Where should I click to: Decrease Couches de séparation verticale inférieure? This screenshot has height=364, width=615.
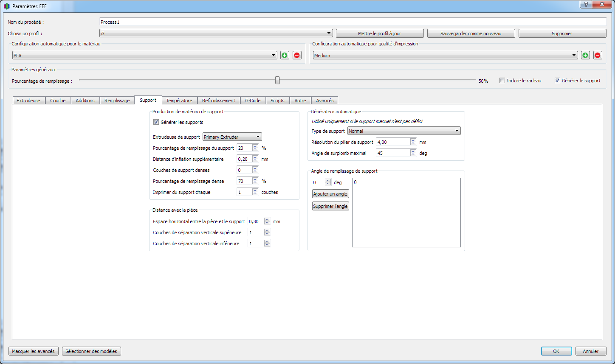(267, 245)
